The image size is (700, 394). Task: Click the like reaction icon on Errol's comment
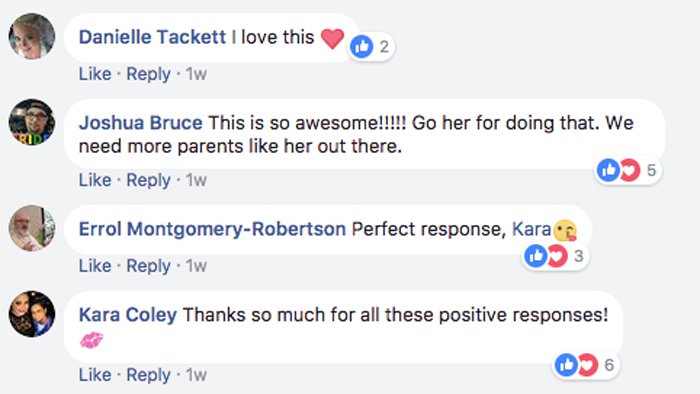(x=536, y=256)
